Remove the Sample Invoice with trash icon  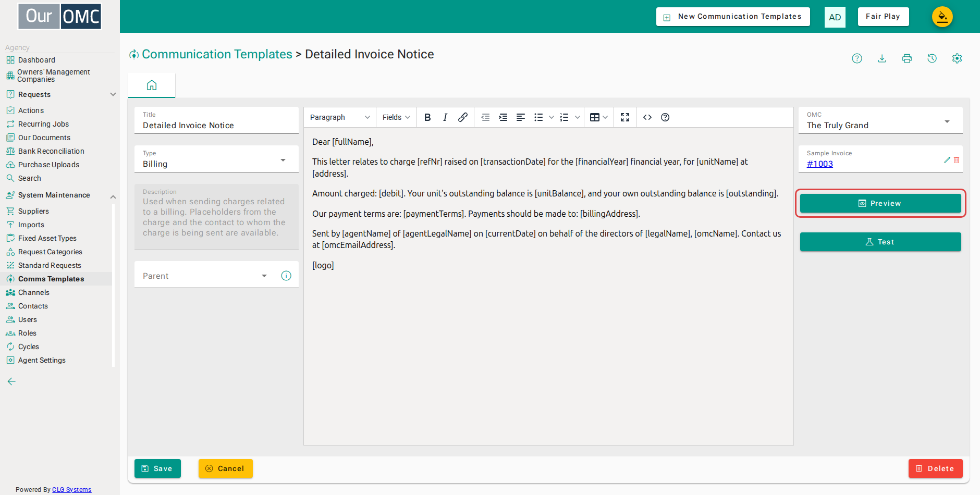click(x=957, y=160)
